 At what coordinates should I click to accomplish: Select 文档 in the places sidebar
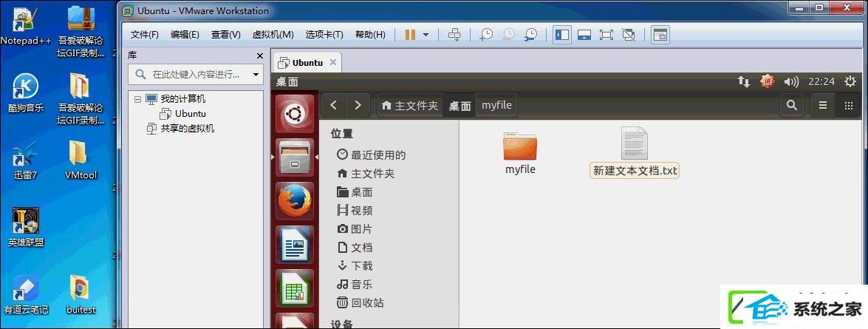pos(355,247)
